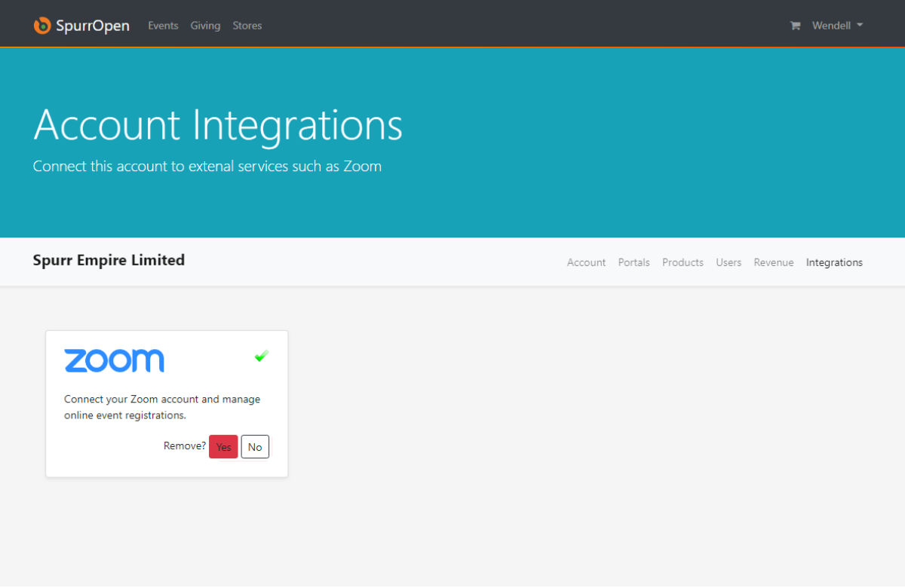The image size is (905, 588).
Task: Switch to the Users tab
Action: (729, 262)
